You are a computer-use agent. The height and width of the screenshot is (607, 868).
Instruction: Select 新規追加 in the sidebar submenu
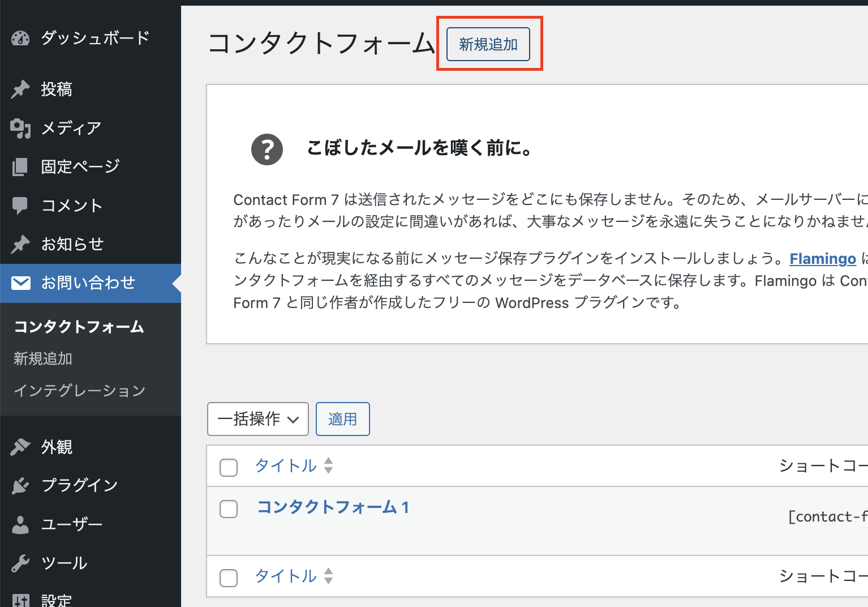pyautogui.click(x=43, y=359)
